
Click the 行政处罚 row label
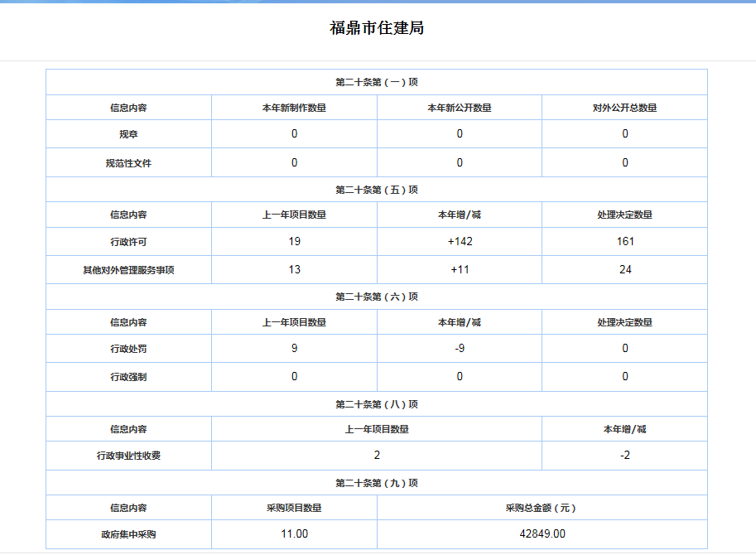click(128, 349)
